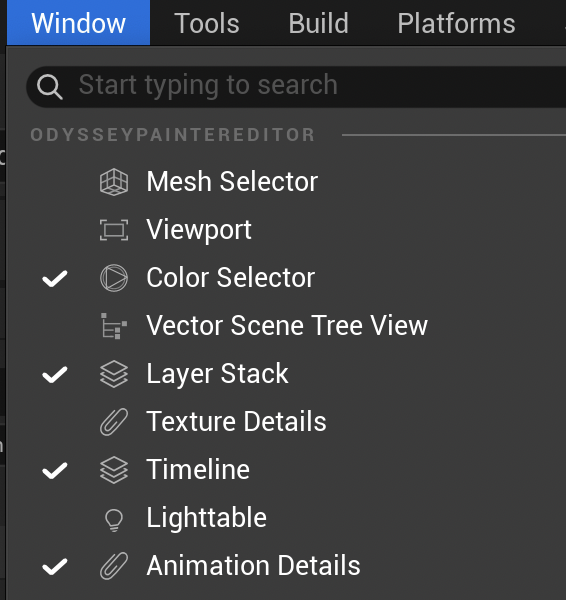Click the magnifying glass search icon

[50, 87]
